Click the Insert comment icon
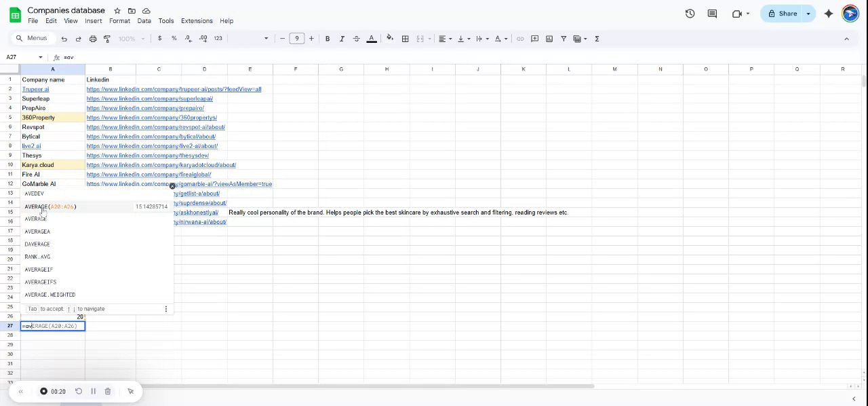The height and width of the screenshot is (406, 868). (x=535, y=39)
